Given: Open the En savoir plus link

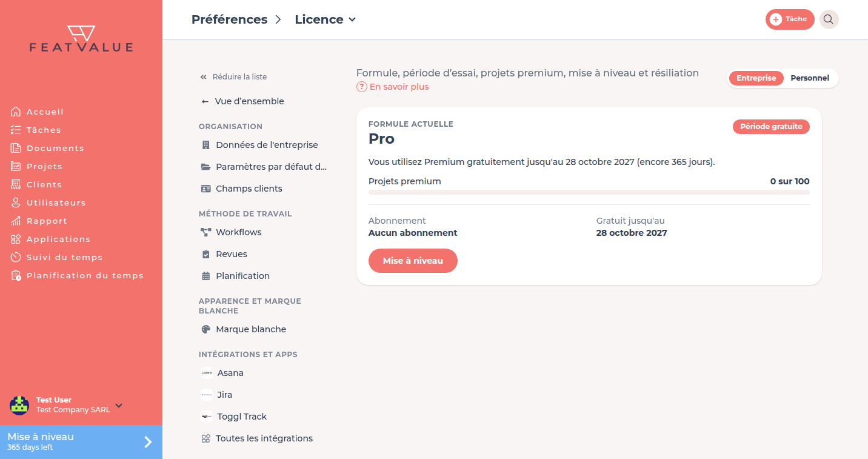Looking at the screenshot, I should tap(393, 87).
